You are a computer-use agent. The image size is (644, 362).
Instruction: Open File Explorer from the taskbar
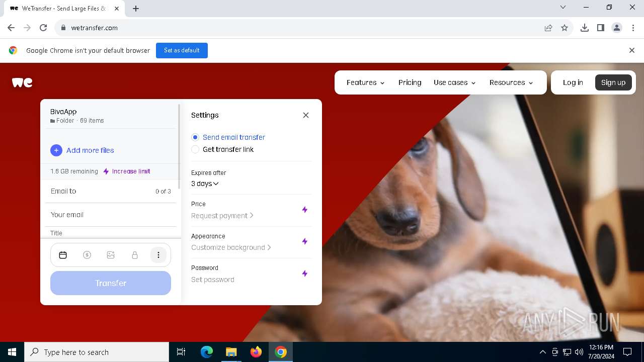point(231,352)
